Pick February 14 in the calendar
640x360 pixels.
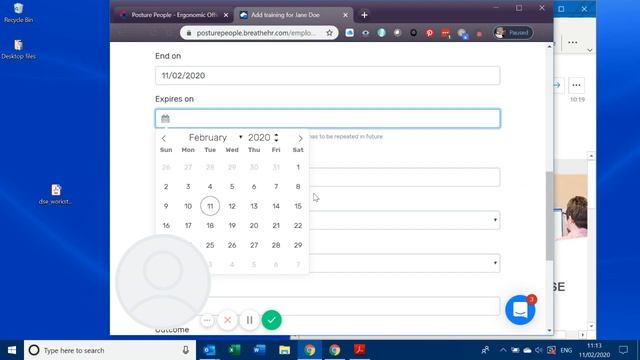[x=276, y=206]
